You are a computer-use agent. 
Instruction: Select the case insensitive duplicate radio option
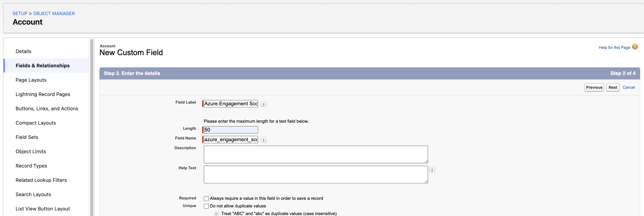[216, 214]
